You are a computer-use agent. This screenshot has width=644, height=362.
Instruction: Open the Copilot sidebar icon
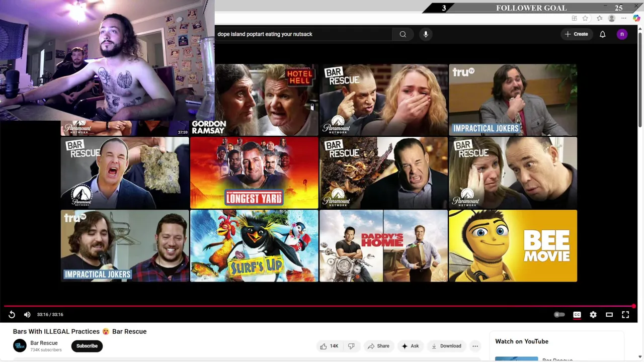click(636, 18)
